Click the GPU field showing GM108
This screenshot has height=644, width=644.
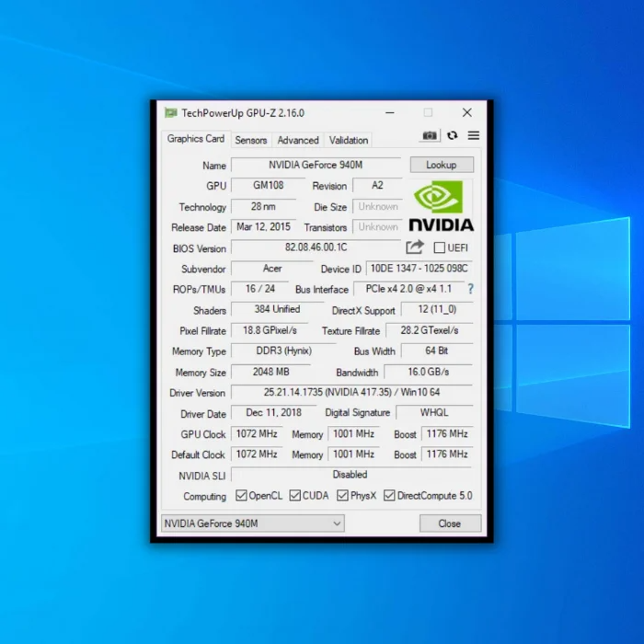(269, 185)
